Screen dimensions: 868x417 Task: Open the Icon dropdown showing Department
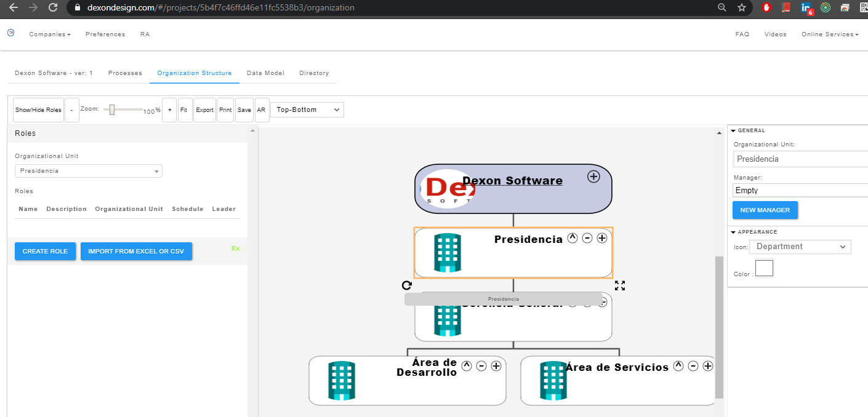800,246
